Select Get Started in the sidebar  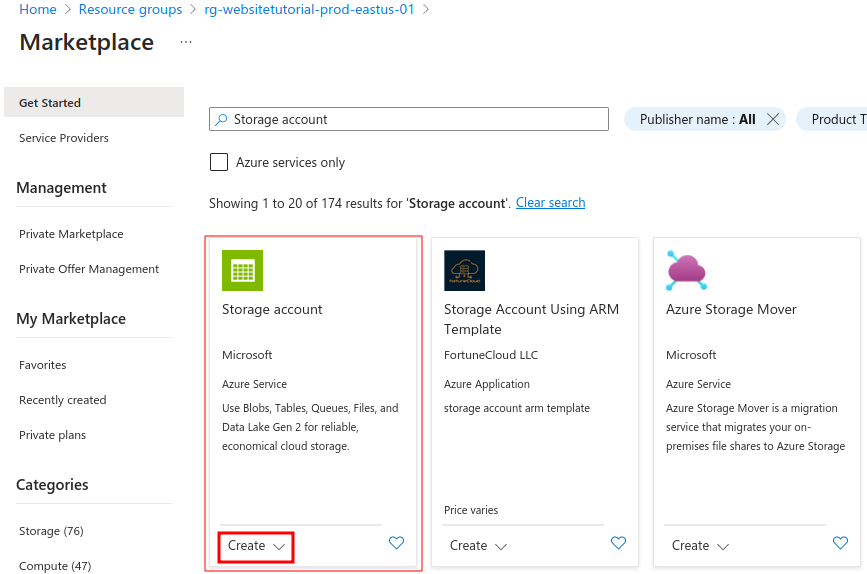pos(94,103)
